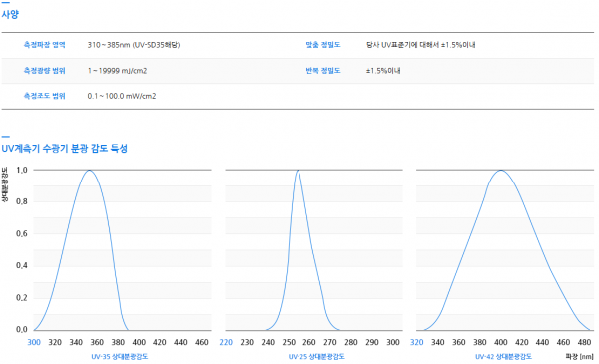The width and height of the screenshot is (599, 364).
Task: Click the y-axis tick label '0,6'
Action: pos(22,233)
